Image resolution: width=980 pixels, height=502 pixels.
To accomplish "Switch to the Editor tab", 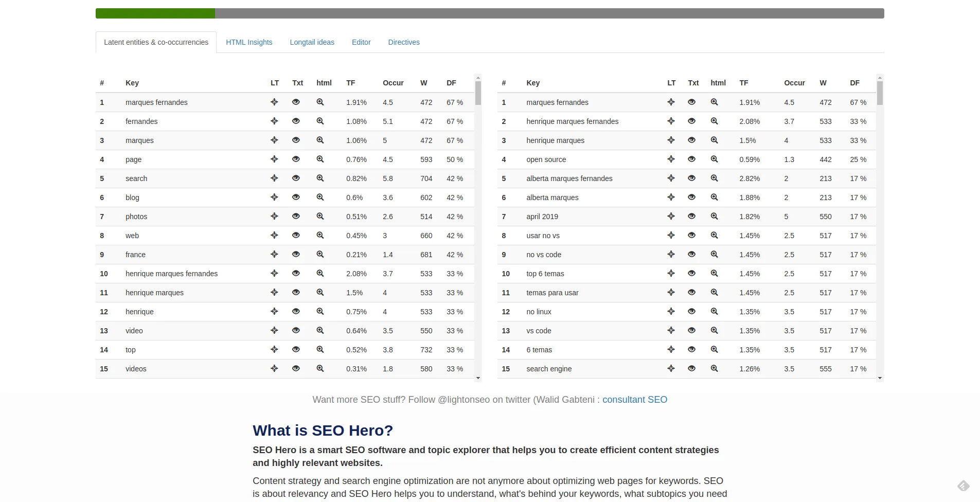I will 361,42.
